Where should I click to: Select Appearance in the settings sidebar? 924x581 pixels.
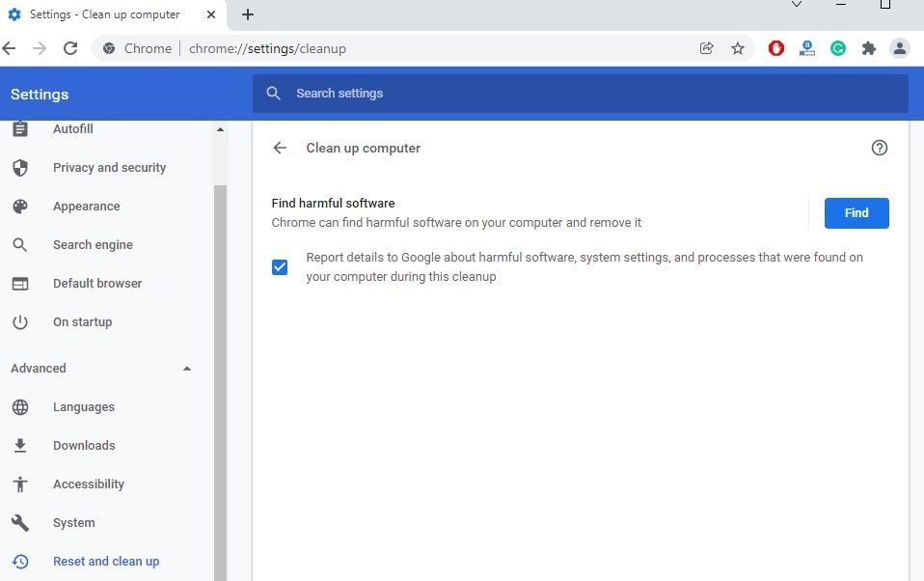pos(86,207)
